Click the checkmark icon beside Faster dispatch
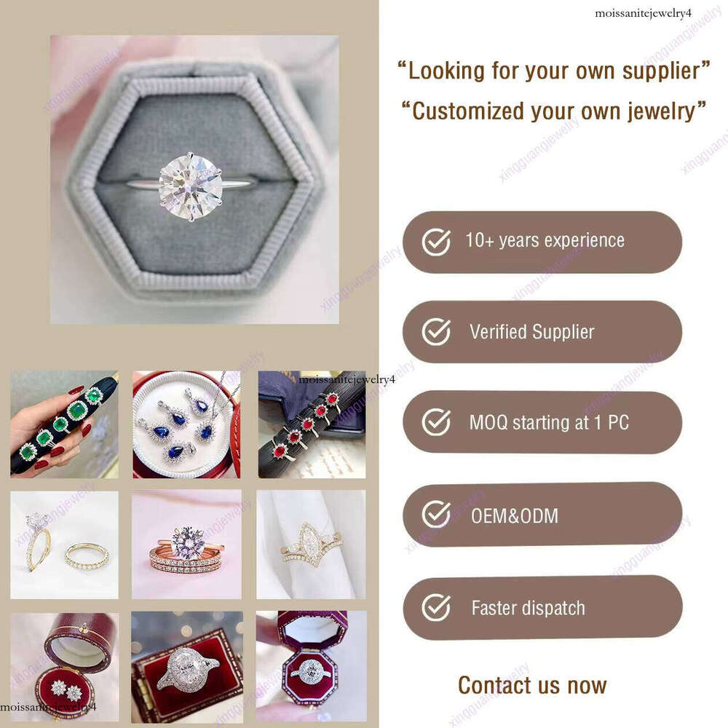Screen dimensions: 728x728 [x=435, y=607]
